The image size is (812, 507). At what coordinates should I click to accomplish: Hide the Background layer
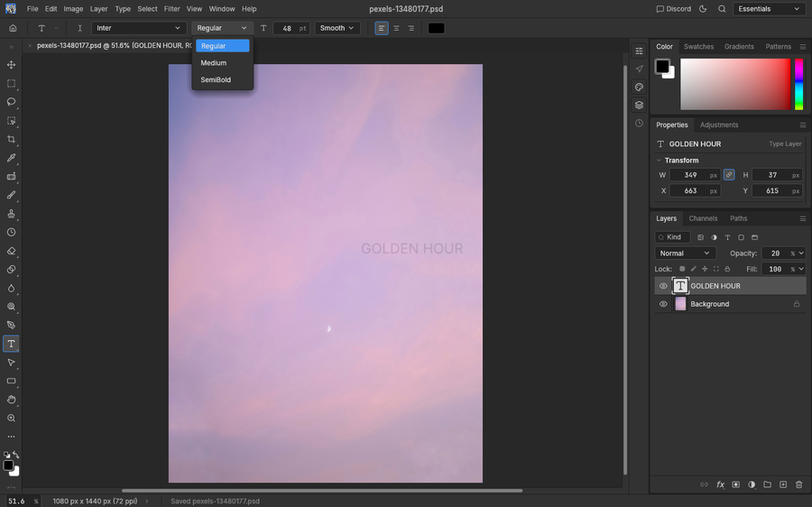point(663,304)
